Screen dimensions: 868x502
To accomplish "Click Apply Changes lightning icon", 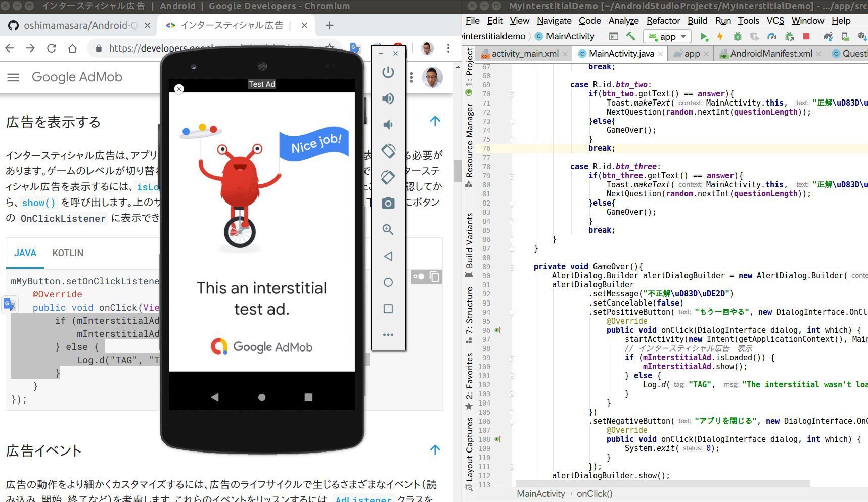I will (720, 36).
